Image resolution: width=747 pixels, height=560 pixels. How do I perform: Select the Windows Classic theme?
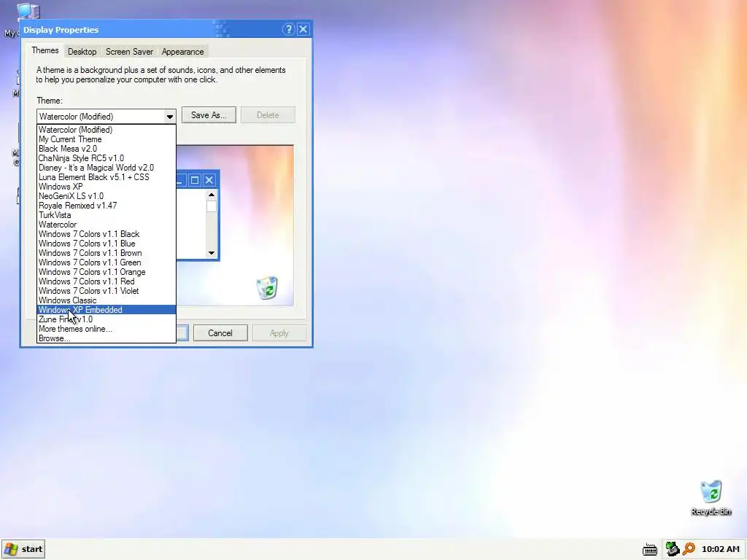107,300
